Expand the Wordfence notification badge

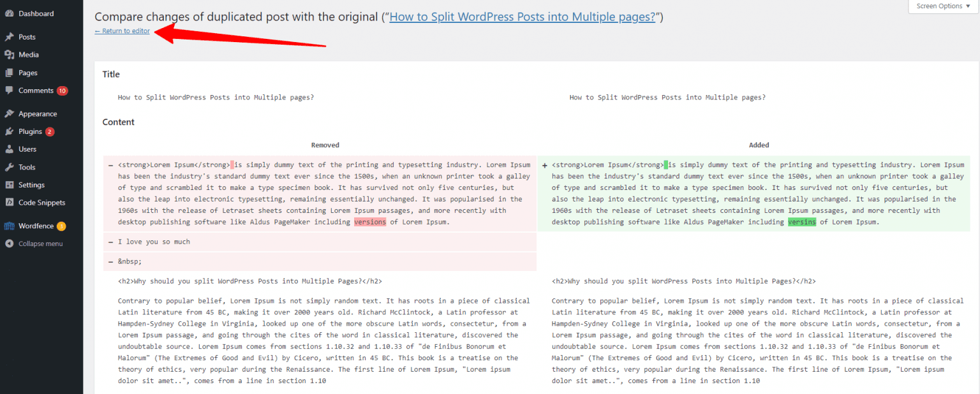(60, 225)
